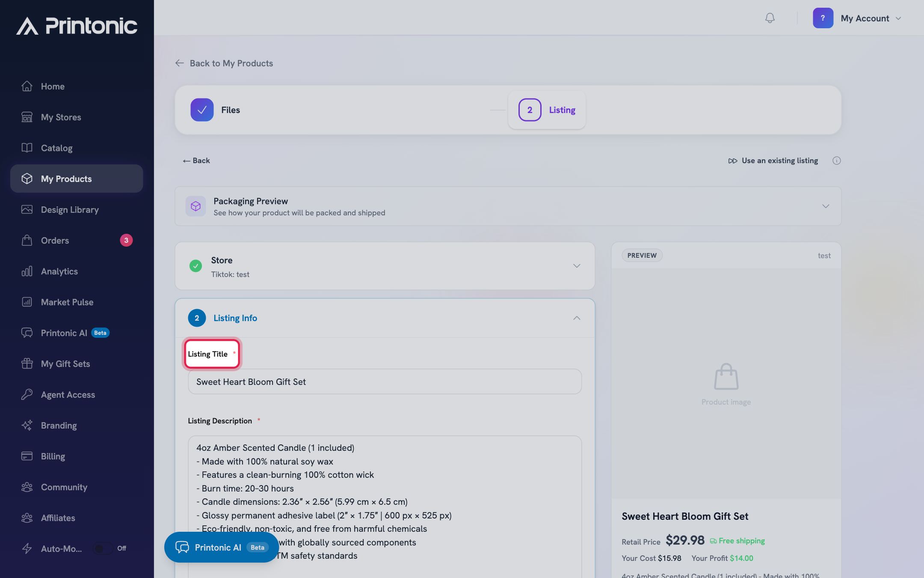This screenshot has height=578, width=924.
Task: Click the Agent Access key icon
Action: [27, 394]
